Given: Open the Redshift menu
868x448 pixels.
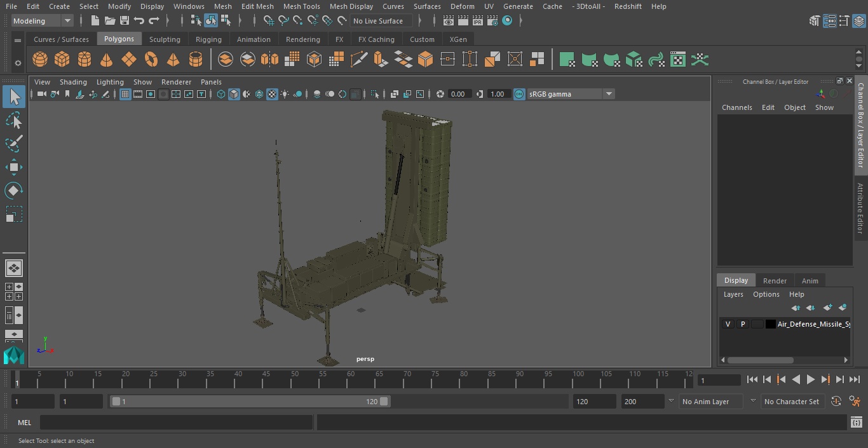Looking at the screenshot, I should click(628, 6).
